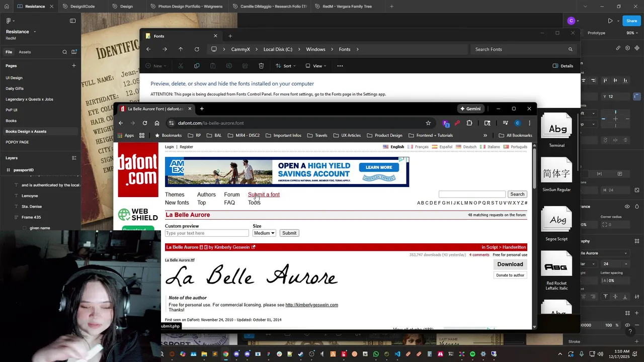Open Explorer See more ellipsis menu
Viewport: 644px width, 362px height.
pyautogui.click(x=340, y=66)
